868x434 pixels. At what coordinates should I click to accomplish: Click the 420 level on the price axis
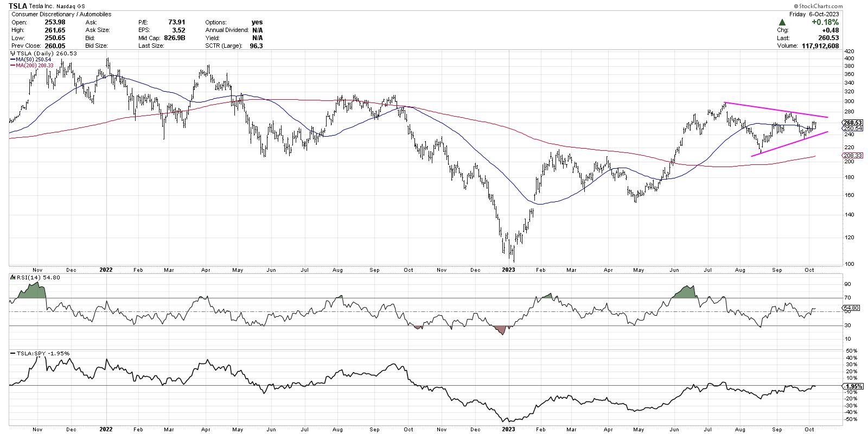tap(848, 52)
